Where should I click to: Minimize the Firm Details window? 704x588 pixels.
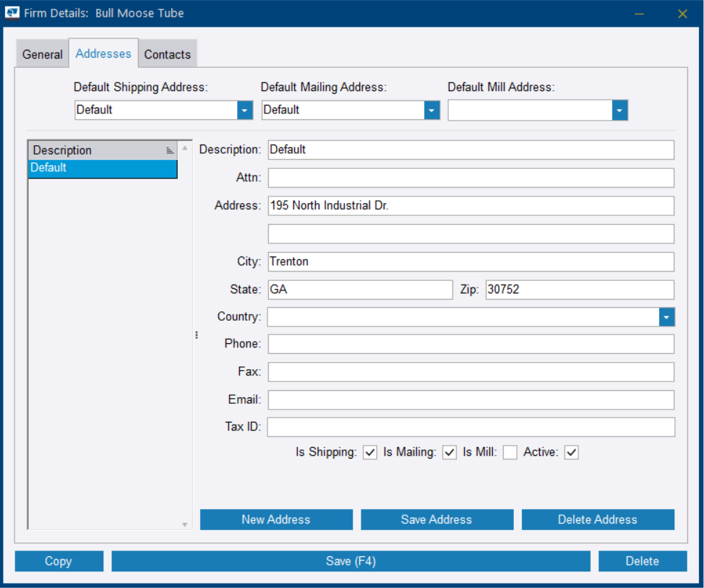(x=639, y=14)
